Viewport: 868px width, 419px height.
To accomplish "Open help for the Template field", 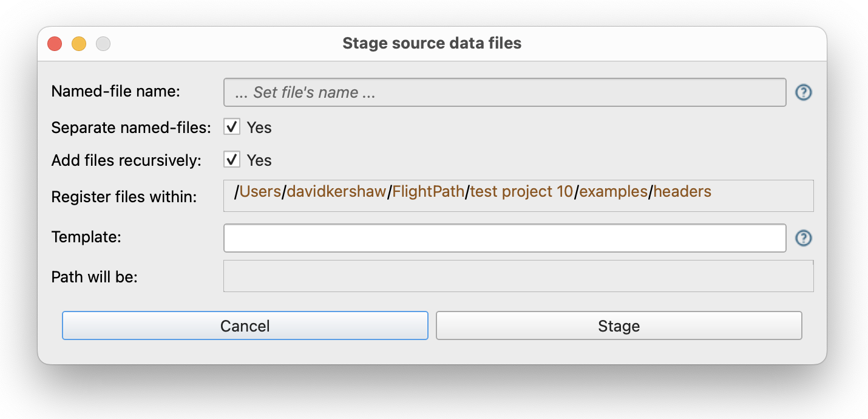I will point(804,238).
